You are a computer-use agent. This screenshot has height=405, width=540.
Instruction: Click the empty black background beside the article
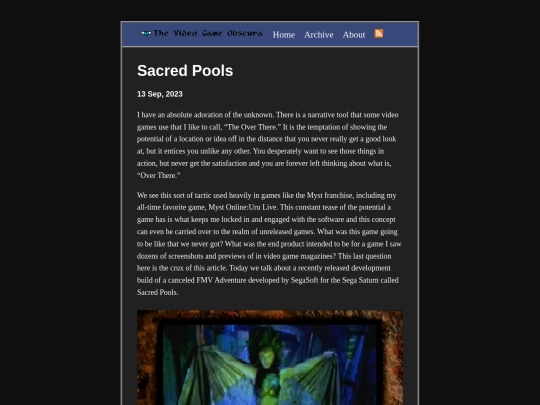coord(59,207)
